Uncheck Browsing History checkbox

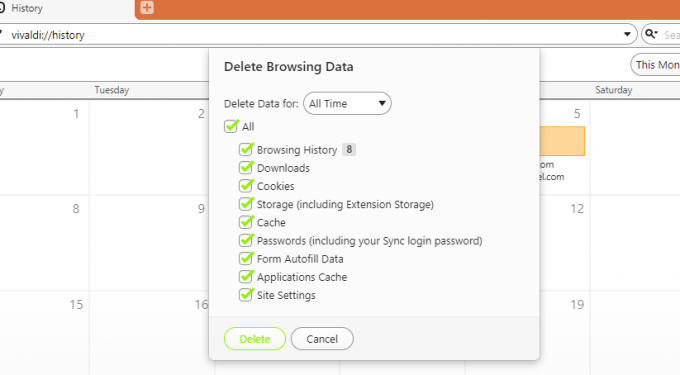point(246,150)
